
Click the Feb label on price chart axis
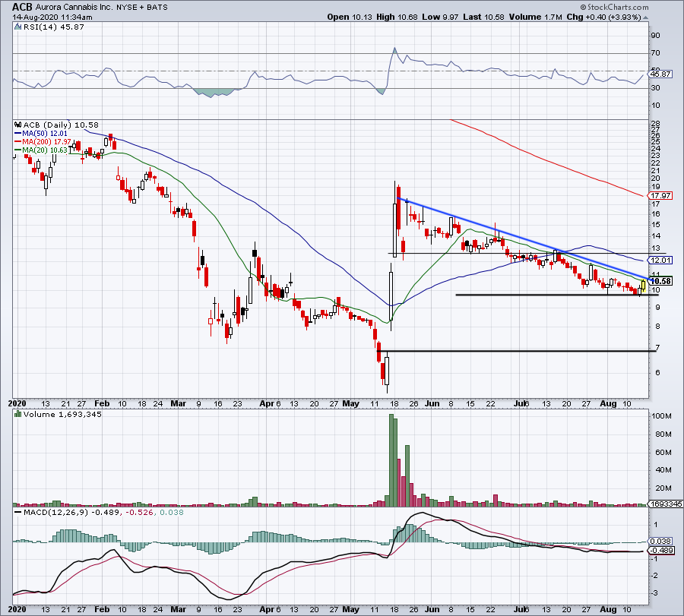coord(102,403)
